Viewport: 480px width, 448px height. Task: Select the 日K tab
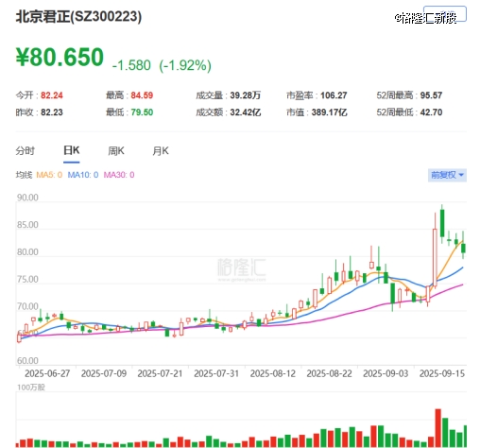[72, 150]
